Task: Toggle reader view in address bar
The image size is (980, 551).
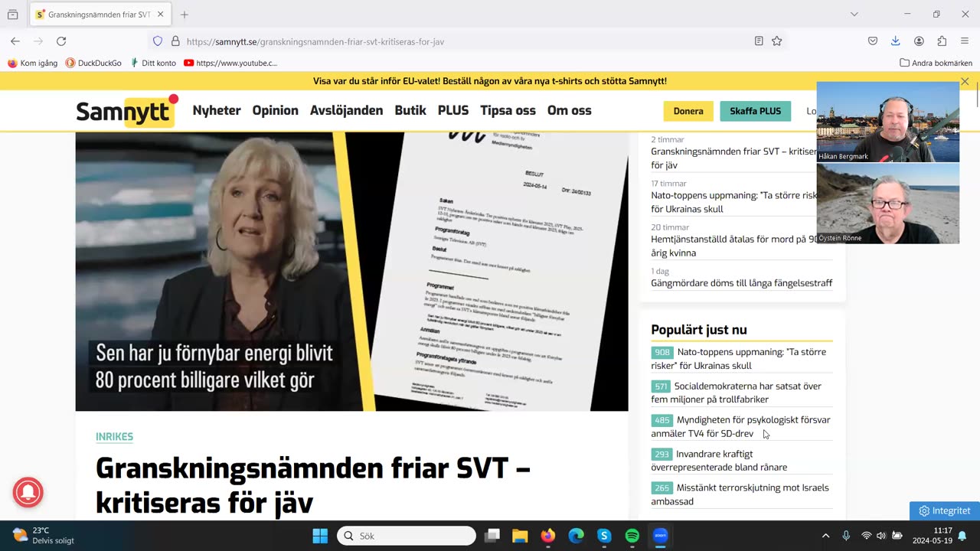Action: (x=759, y=41)
